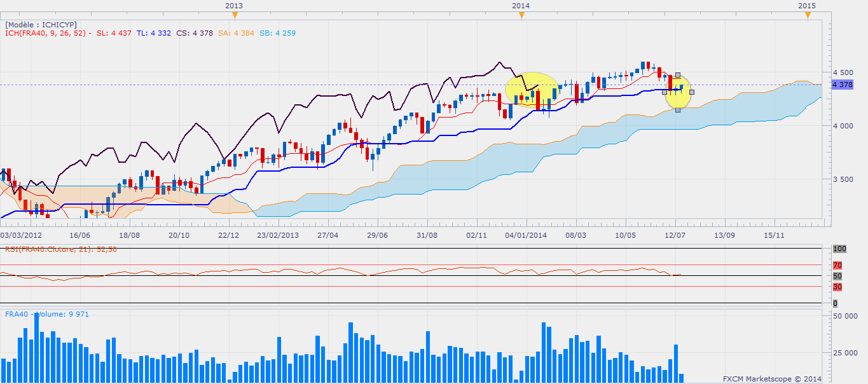Click the 02/11 date axis label

click(477, 235)
